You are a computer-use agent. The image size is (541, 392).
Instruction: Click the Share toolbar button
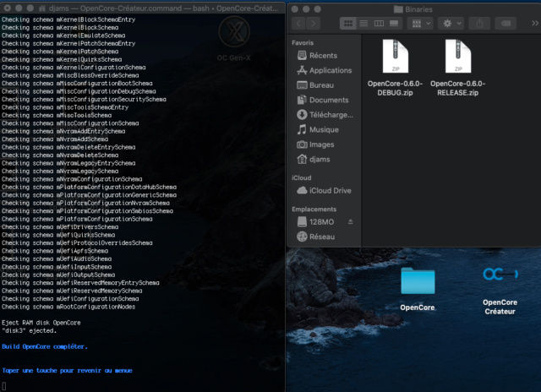click(479, 24)
